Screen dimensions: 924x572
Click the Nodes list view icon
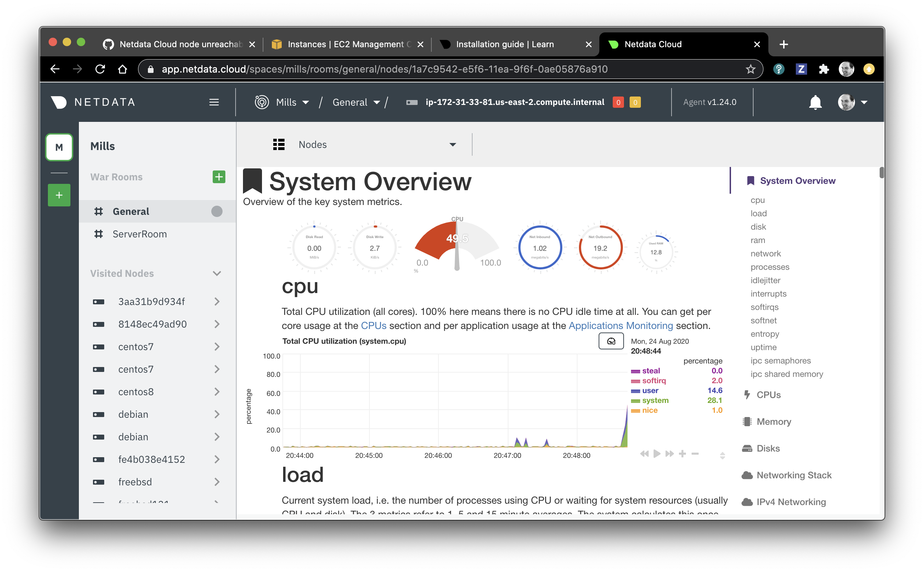[279, 144]
